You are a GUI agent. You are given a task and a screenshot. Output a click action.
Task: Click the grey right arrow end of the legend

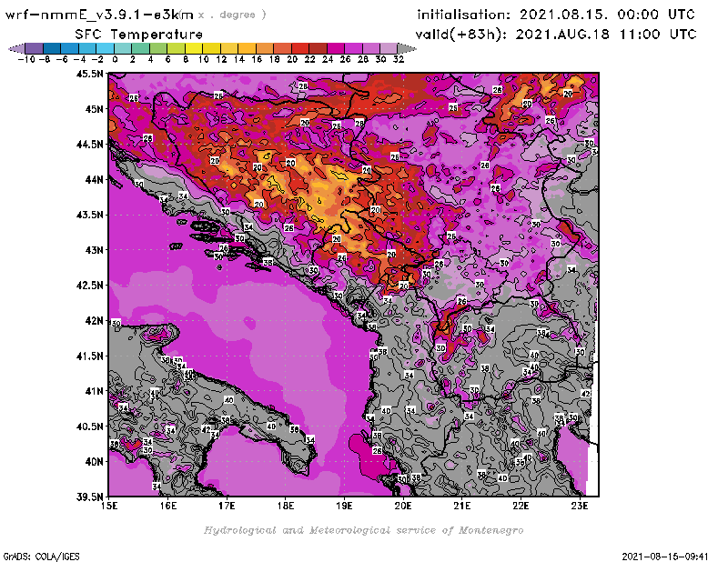(x=407, y=48)
